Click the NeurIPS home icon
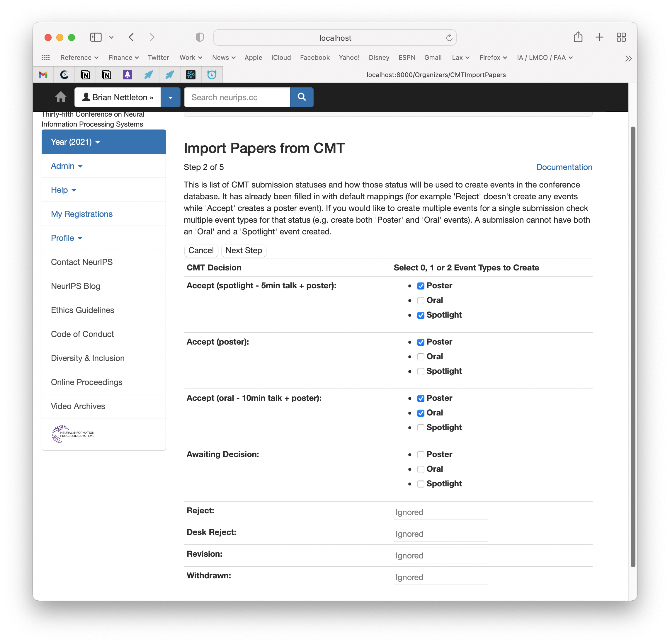670x644 pixels. (x=60, y=97)
